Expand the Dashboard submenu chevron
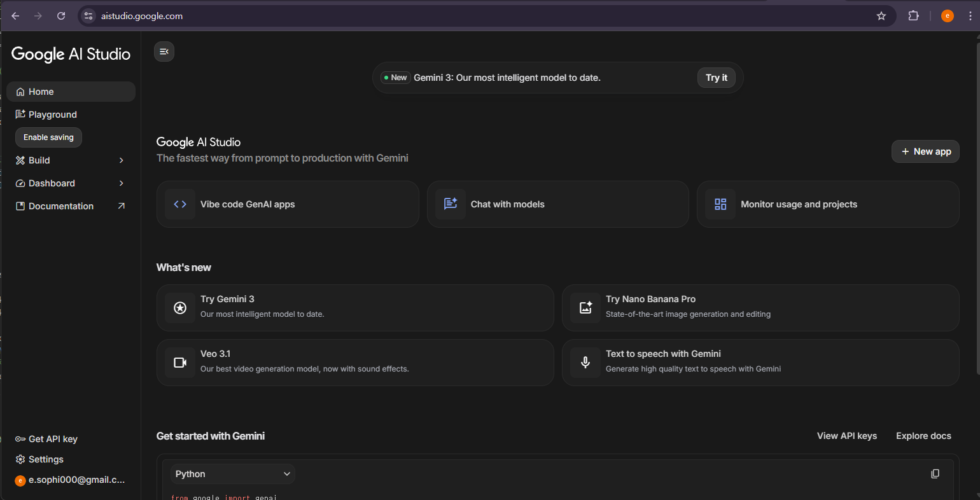The height and width of the screenshot is (500, 980). click(122, 183)
